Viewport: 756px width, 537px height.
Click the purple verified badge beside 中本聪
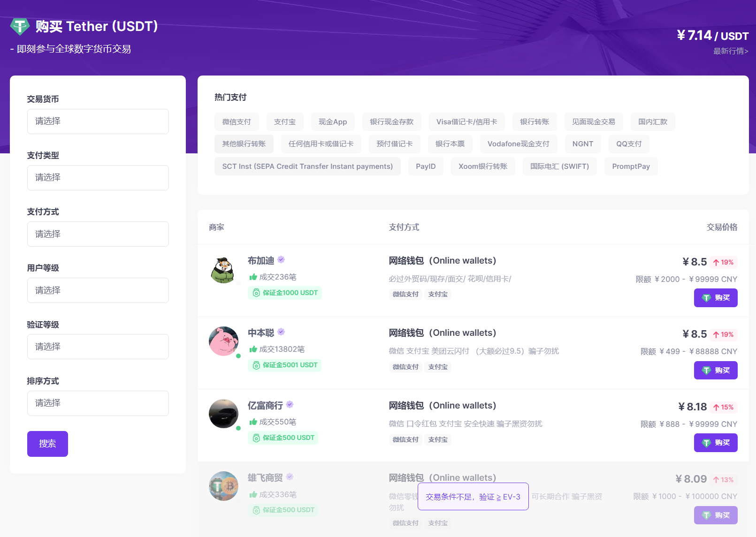[x=281, y=332]
